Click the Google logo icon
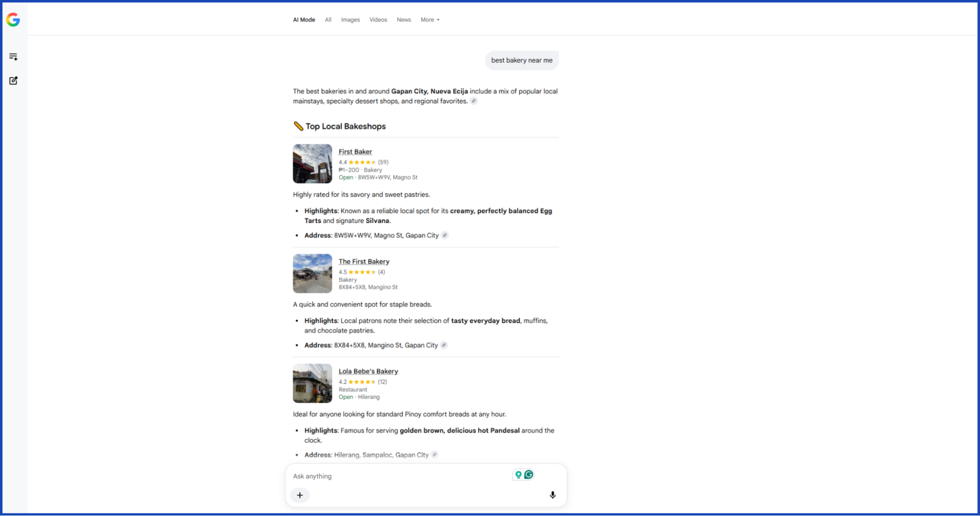The height and width of the screenshot is (516, 980). click(x=13, y=20)
